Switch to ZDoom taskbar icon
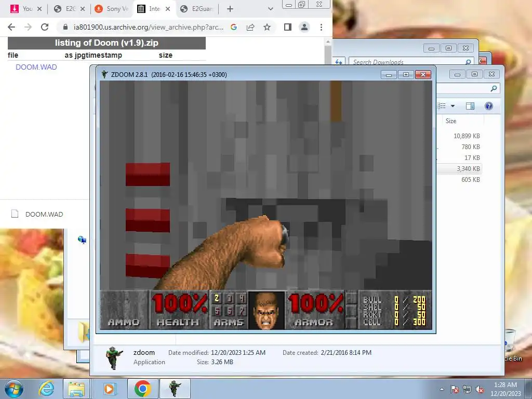This screenshot has width=532, height=399. [175, 389]
